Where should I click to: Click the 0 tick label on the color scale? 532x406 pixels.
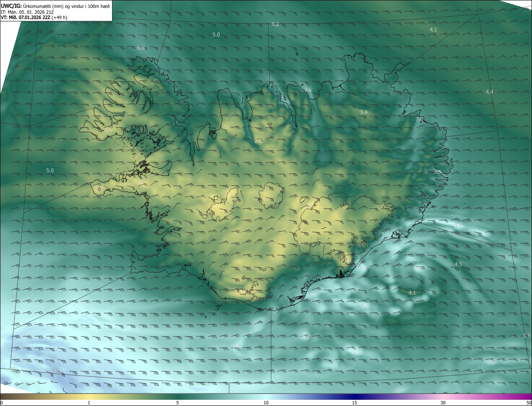point(2,403)
